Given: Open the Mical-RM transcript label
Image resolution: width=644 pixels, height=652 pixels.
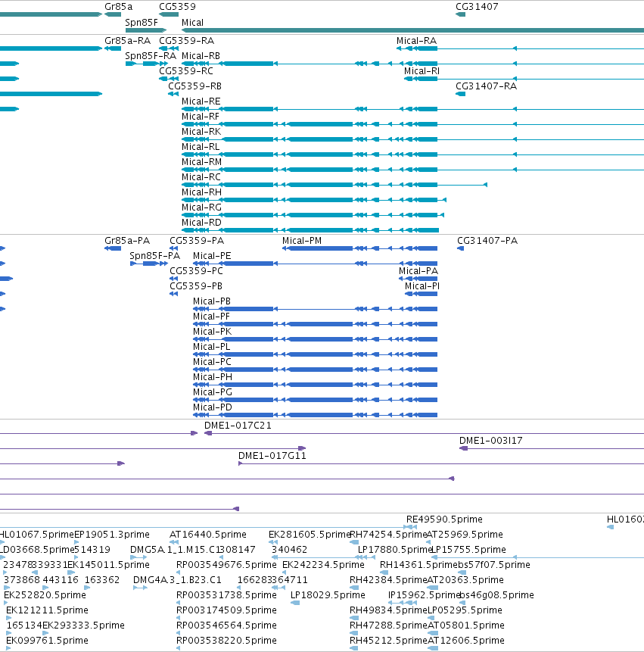Looking at the screenshot, I should click(x=201, y=162).
